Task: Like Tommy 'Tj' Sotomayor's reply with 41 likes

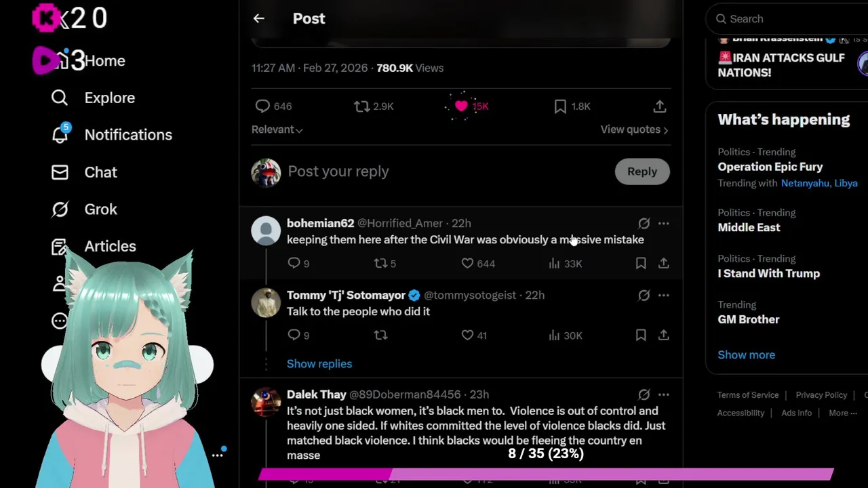Action: pyautogui.click(x=474, y=335)
